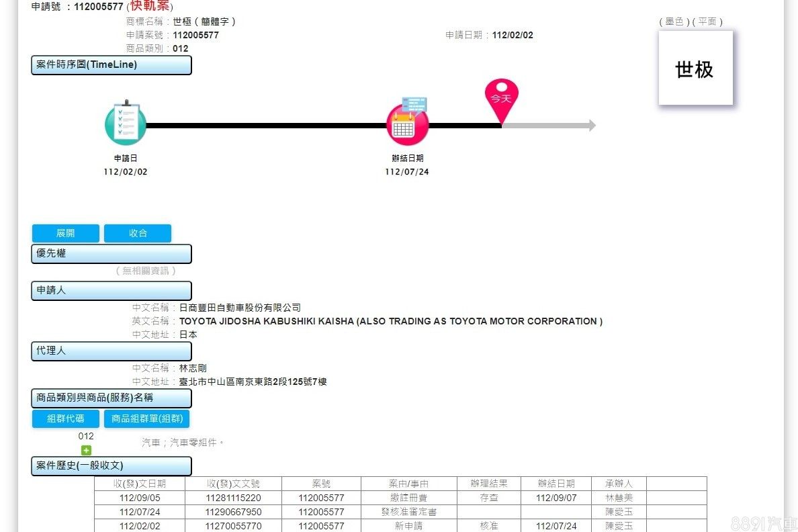The image size is (798, 532).
Task: Collapse the 商品類別與商品(服務)名稱 section header
Action: (x=112, y=398)
